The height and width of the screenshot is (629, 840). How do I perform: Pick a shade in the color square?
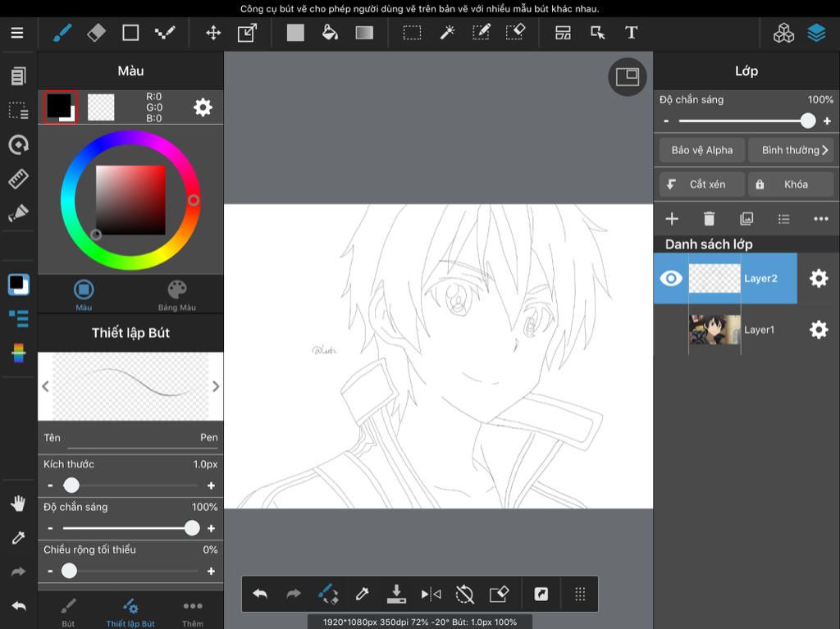coord(130,200)
